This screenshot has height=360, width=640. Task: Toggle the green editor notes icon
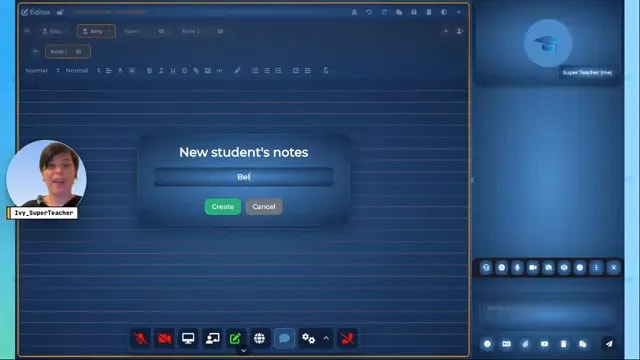tap(236, 338)
